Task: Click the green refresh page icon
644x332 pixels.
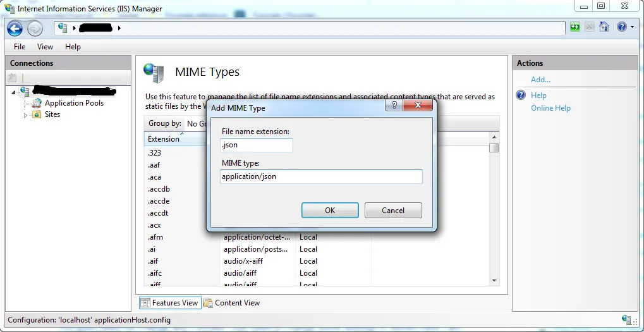Action: coord(574,27)
